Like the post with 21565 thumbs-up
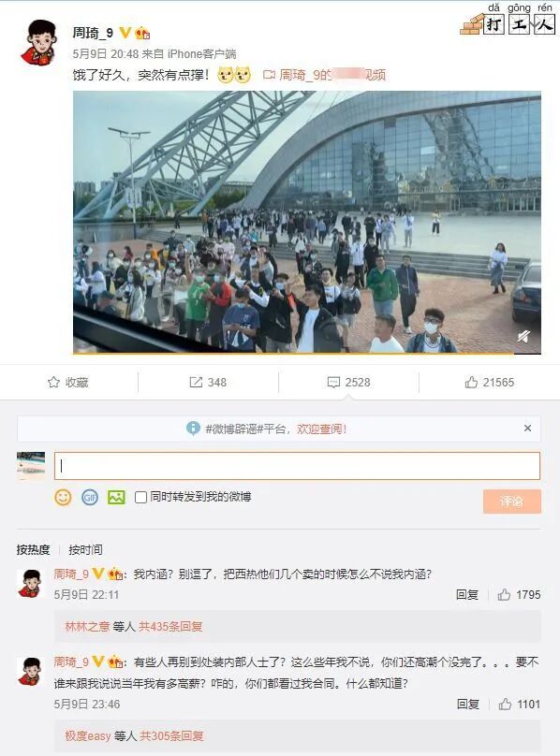 (x=471, y=383)
